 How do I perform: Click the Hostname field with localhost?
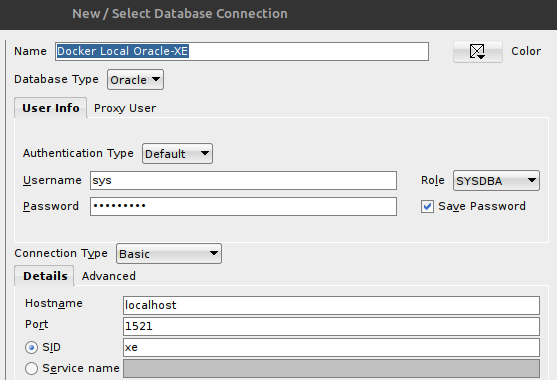331,305
